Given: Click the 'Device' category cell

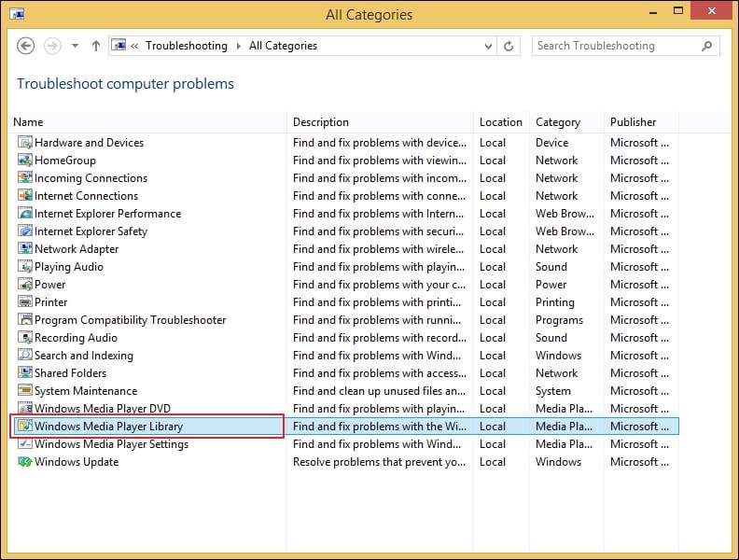Looking at the screenshot, I should point(551,143).
